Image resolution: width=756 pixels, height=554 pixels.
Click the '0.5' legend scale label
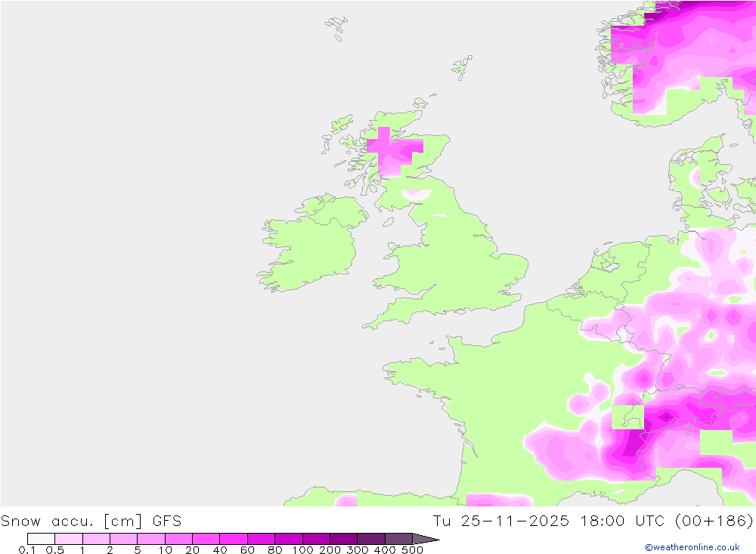tap(55, 550)
